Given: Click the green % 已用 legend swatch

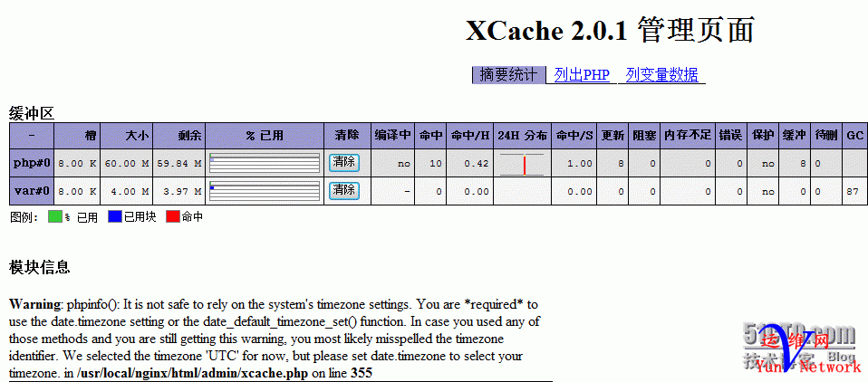Looking at the screenshot, I should coord(54,216).
